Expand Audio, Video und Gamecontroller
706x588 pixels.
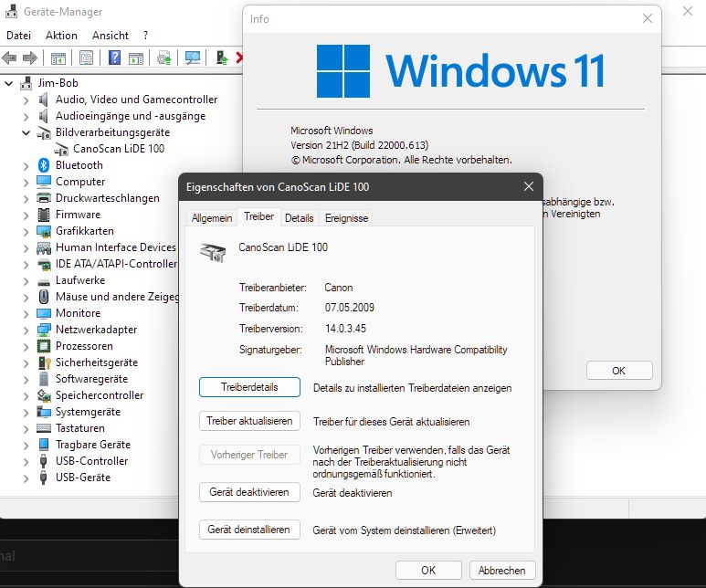[26, 100]
